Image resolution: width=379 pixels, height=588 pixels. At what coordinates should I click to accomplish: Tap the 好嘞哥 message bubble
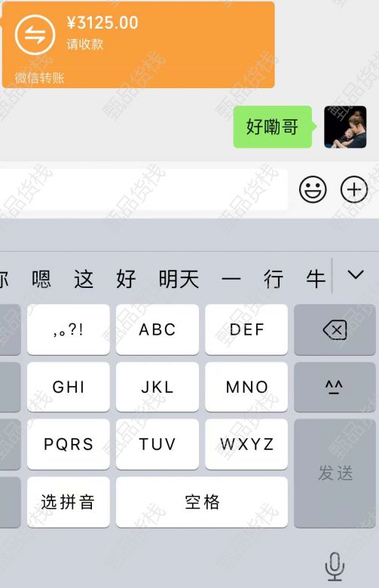(273, 127)
